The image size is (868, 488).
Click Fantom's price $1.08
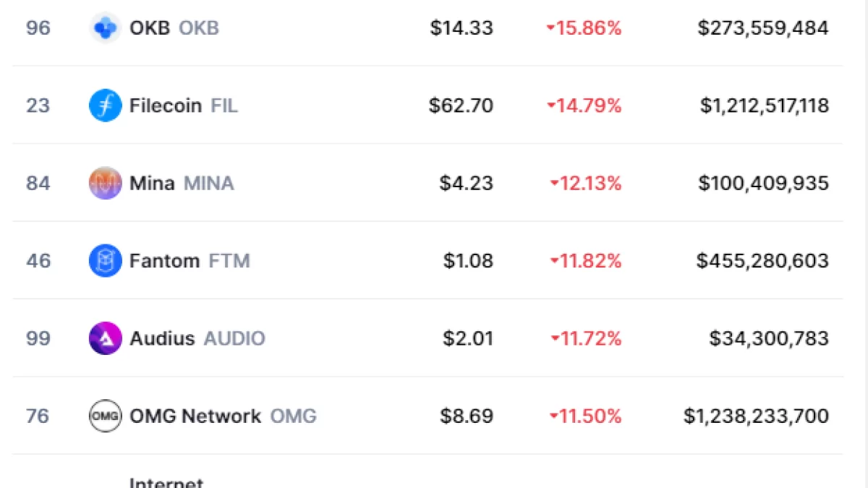point(468,261)
